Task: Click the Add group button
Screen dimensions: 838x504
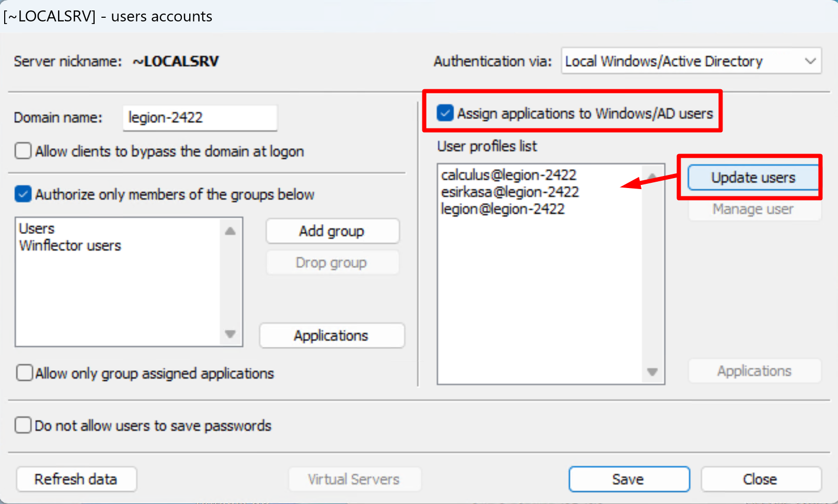Action: [332, 231]
